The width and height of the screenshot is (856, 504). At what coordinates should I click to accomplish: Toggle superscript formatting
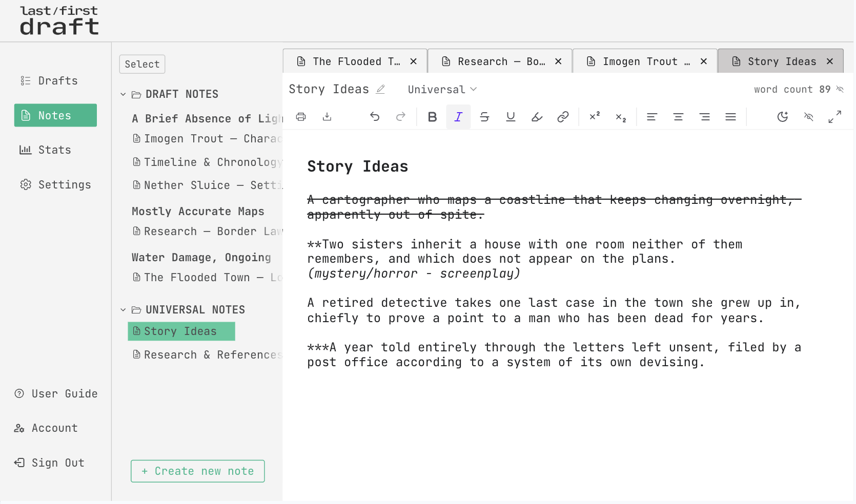click(595, 117)
